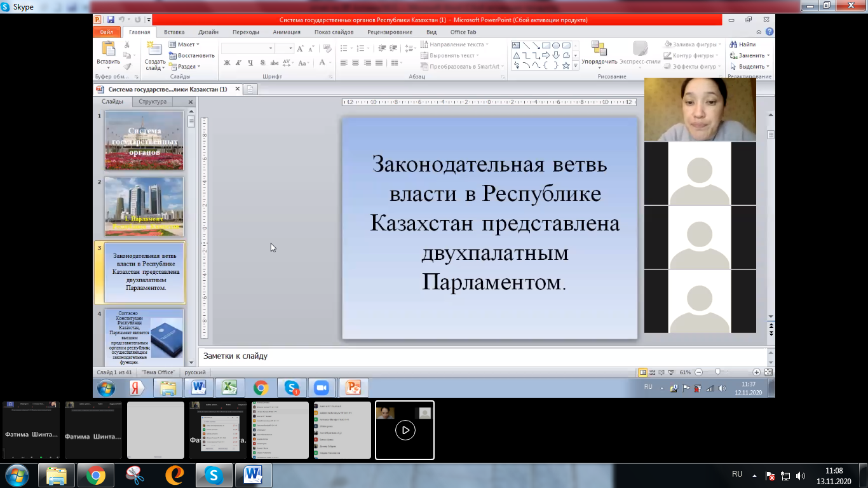Click Normal view icon in status bar
The image size is (868, 488).
coord(643,372)
